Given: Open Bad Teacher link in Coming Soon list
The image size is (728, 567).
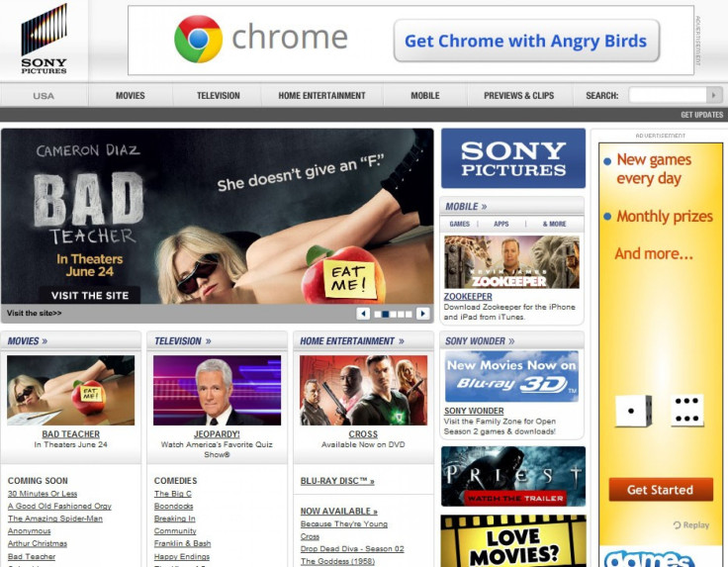Looking at the screenshot, I should [31, 556].
